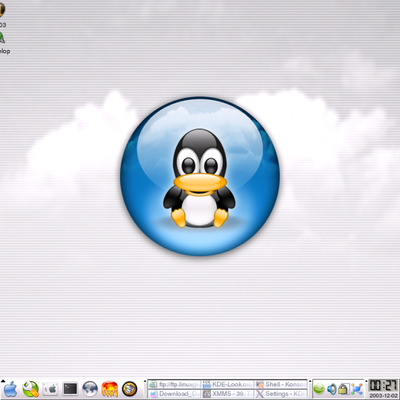Switch to the KDE-Look.org taskbar window
The image size is (400, 400).
(228, 384)
